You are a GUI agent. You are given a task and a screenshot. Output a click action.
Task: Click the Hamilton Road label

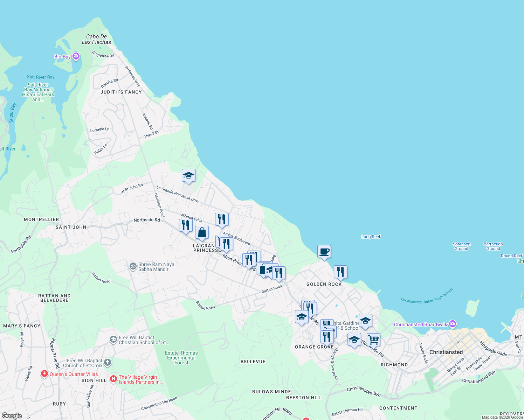click(159, 205)
